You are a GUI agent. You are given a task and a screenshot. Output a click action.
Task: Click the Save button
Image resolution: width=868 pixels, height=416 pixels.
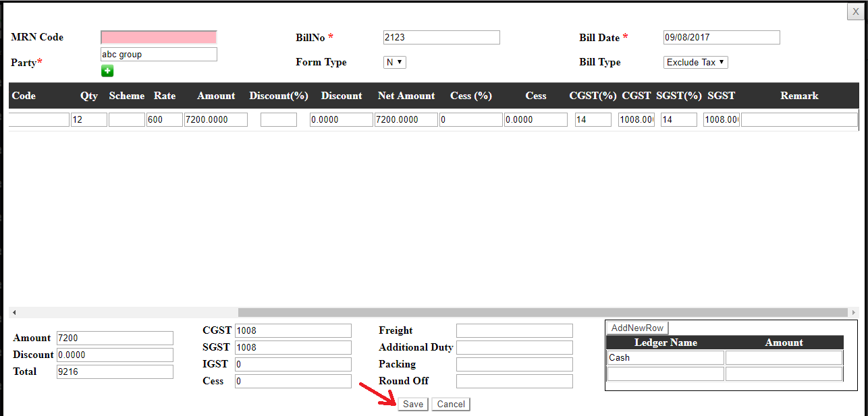click(x=413, y=404)
